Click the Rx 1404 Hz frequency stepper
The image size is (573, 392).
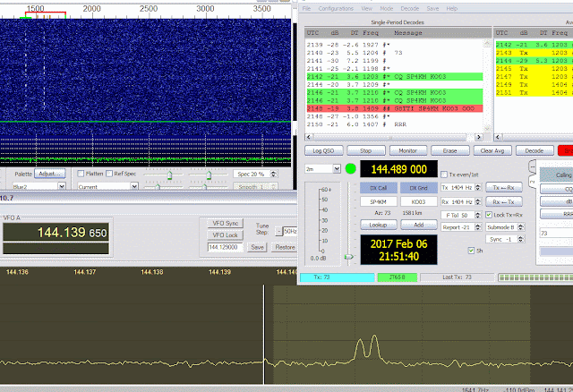[478, 201]
